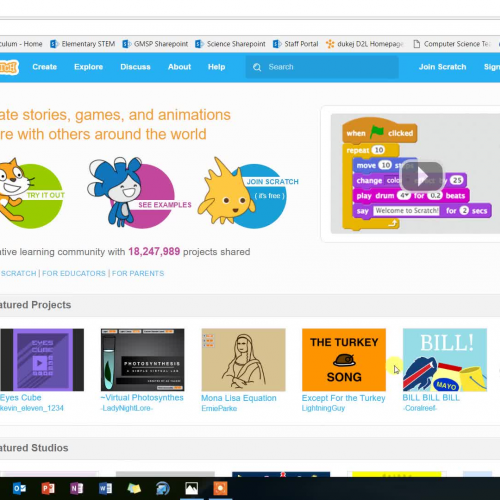This screenshot has width=500, height=500.
Task: Open the Explore page
Action: point(88,67)
